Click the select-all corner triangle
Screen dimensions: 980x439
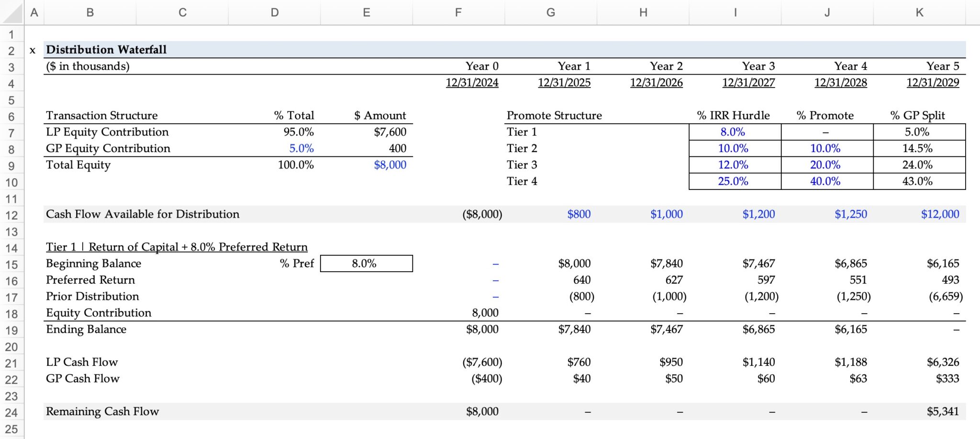point(12,13)
